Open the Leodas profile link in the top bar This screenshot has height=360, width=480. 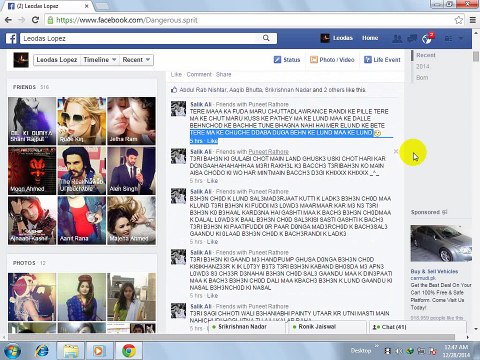click(x=337, y=38)
